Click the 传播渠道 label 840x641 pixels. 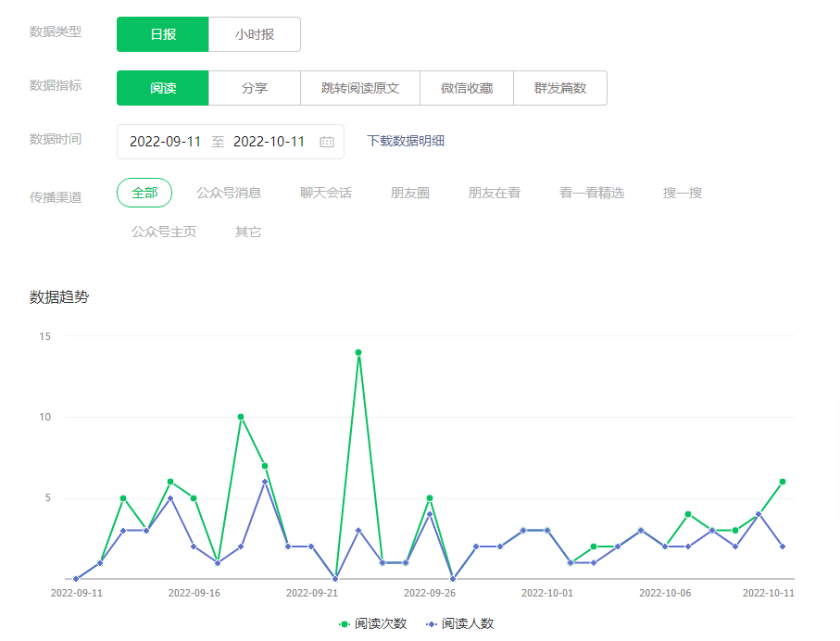(56, 197)
